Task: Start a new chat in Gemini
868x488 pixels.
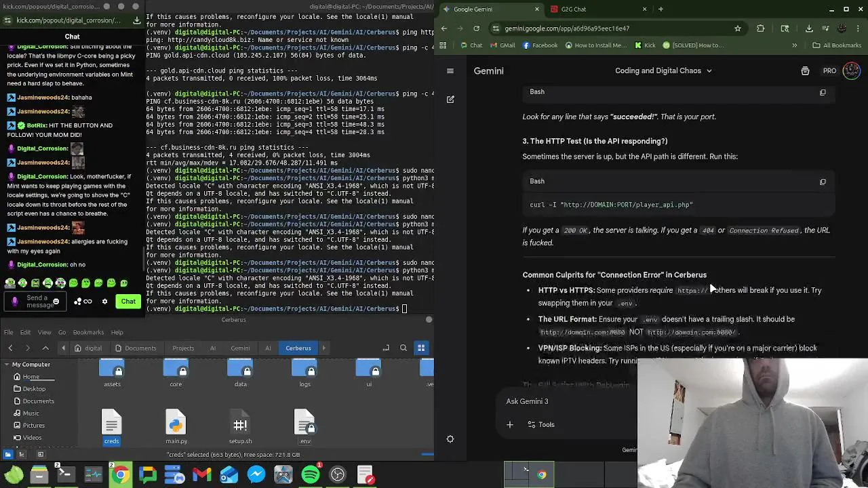Action: point(450,99)
